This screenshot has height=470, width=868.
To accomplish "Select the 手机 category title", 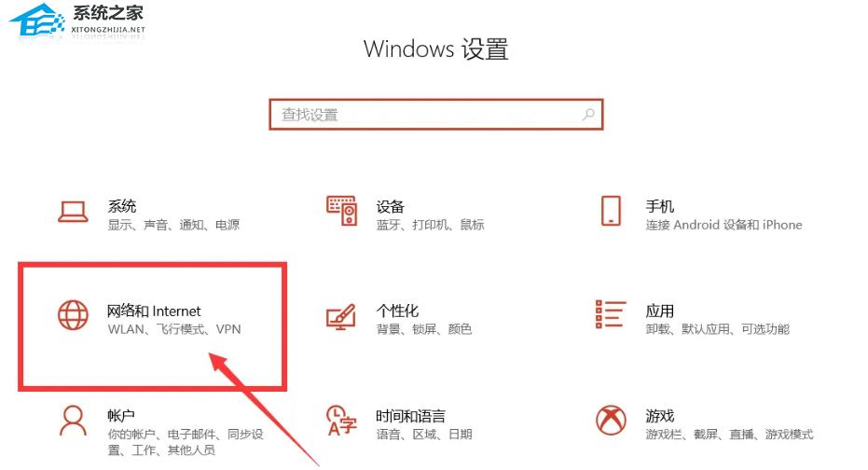I will pyautogui.click(x=660, y=206).
